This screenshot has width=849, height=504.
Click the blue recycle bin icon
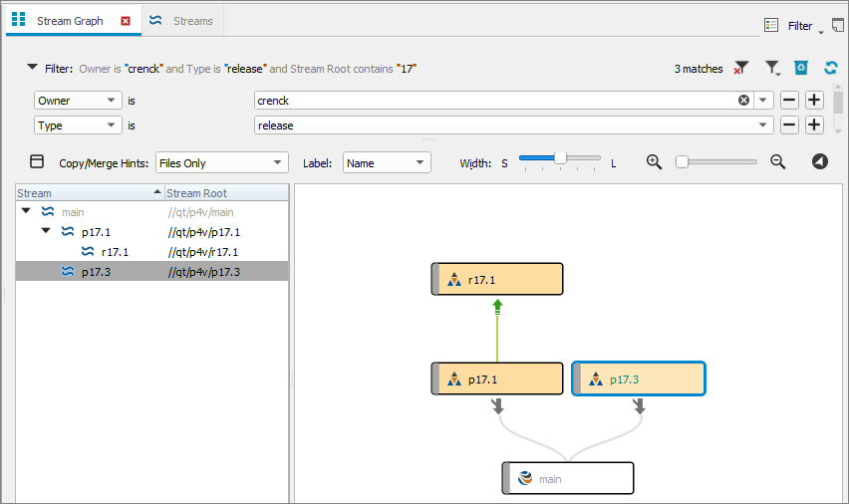[x=800, y=68]
